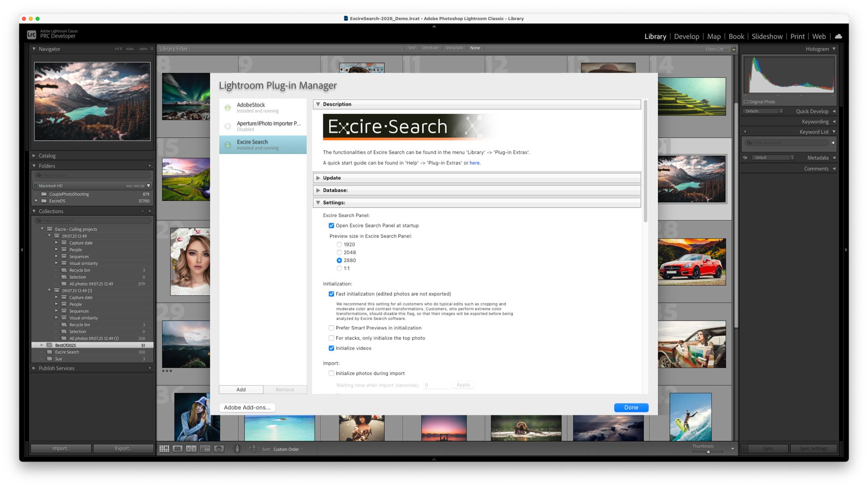Open the quick start guide 'here' link
868x488 pixels.
tap(474, 163)
